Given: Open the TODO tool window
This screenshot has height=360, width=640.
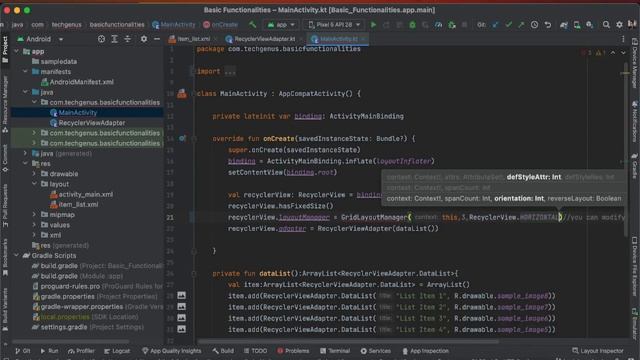Looking at the screenshot, I should 256,351.
